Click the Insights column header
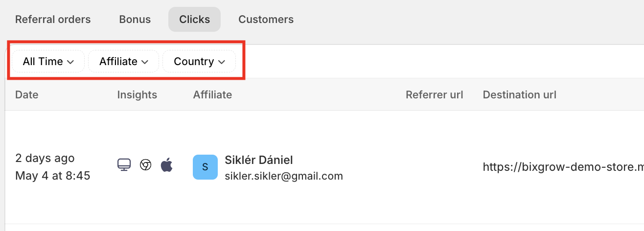The height and width of the screenshot is (231, 644). [137, 94]
